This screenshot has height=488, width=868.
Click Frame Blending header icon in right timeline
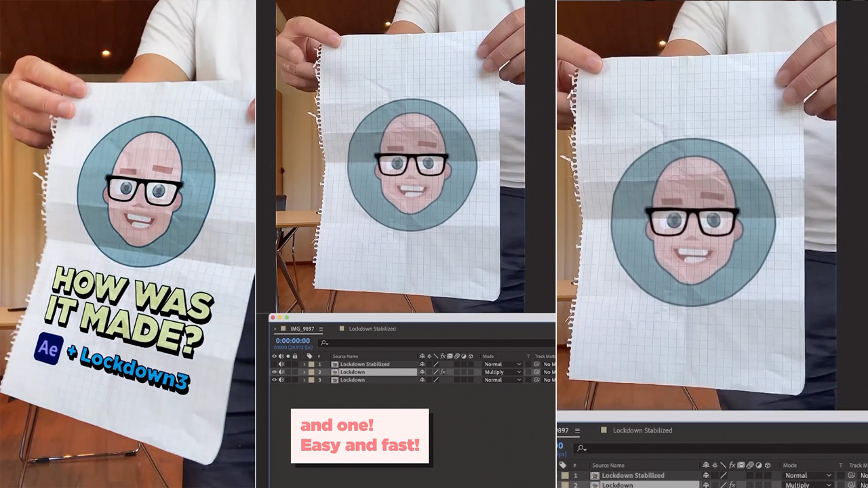coord(741,465)
